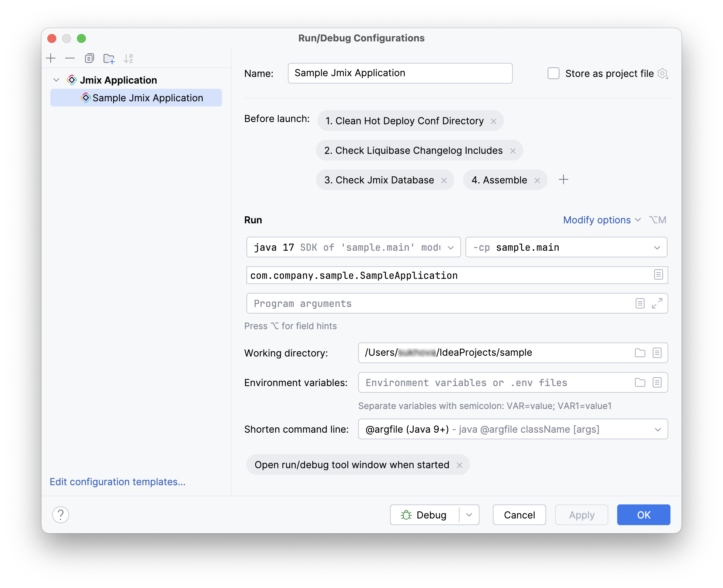This screenshot has width=723, height=588.
Task: Click the Edit configuration templates link
Action: 117,482
